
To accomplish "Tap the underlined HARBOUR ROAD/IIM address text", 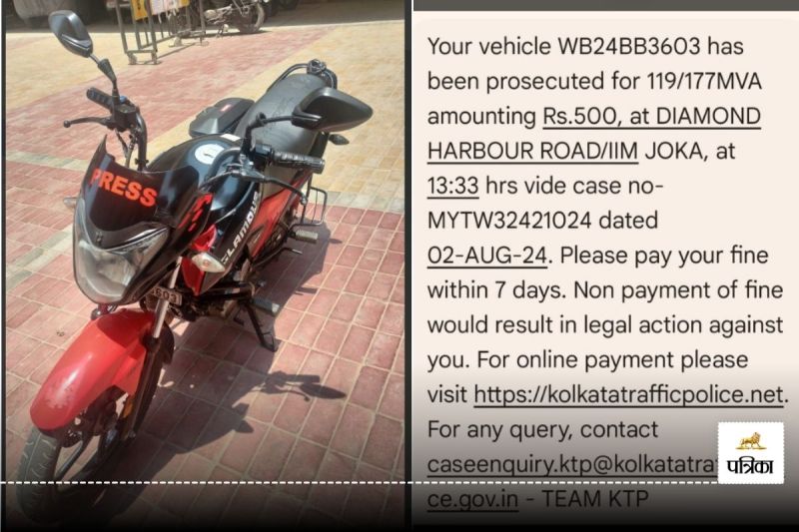I will pos(532,152).
